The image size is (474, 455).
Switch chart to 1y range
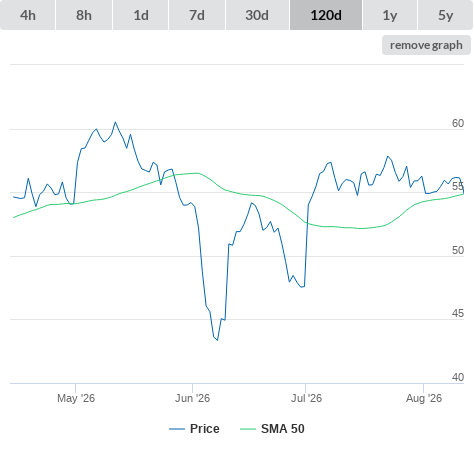point(390,15)
